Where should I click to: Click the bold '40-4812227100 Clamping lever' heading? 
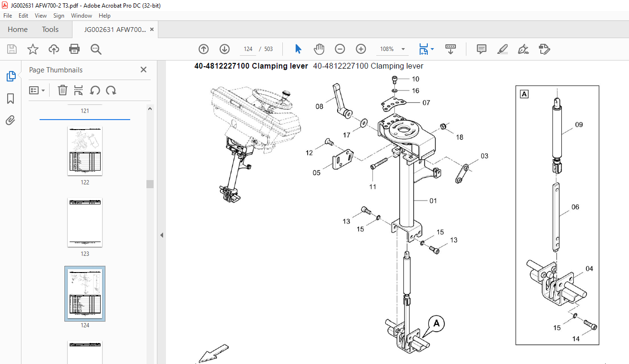[x=251, y=66]
